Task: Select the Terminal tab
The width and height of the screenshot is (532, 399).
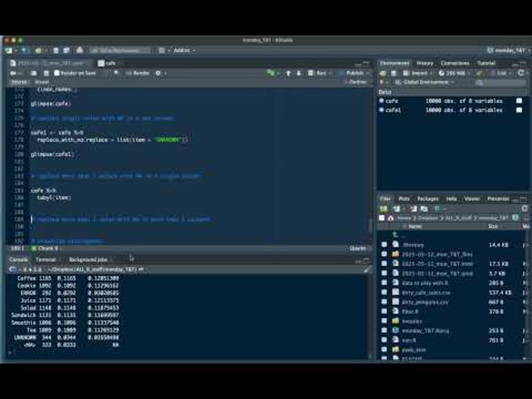Action: (x=46, y=260)
